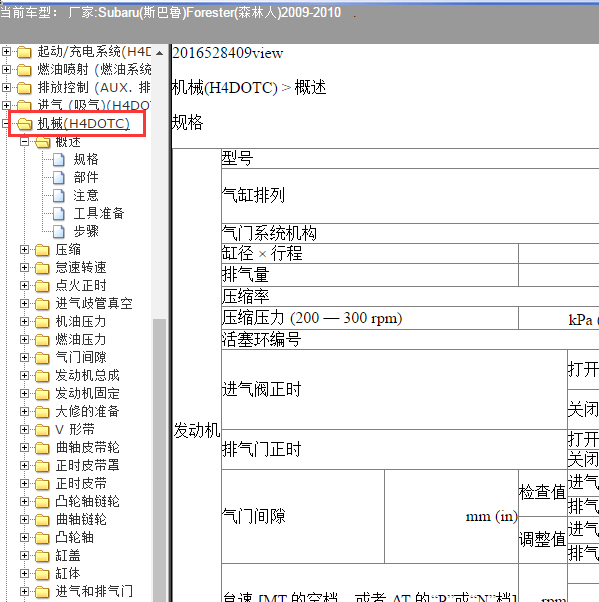The width and height of the screenshot is (599, 602).
Task: Select the 曲轴皮带轮 tree label
Action: [88, 447]
